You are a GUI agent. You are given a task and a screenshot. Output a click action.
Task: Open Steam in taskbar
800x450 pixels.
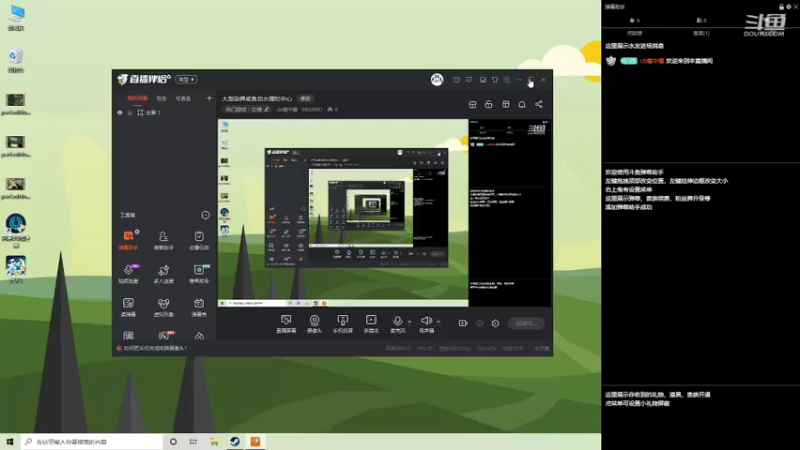click(x=235, y=442)
